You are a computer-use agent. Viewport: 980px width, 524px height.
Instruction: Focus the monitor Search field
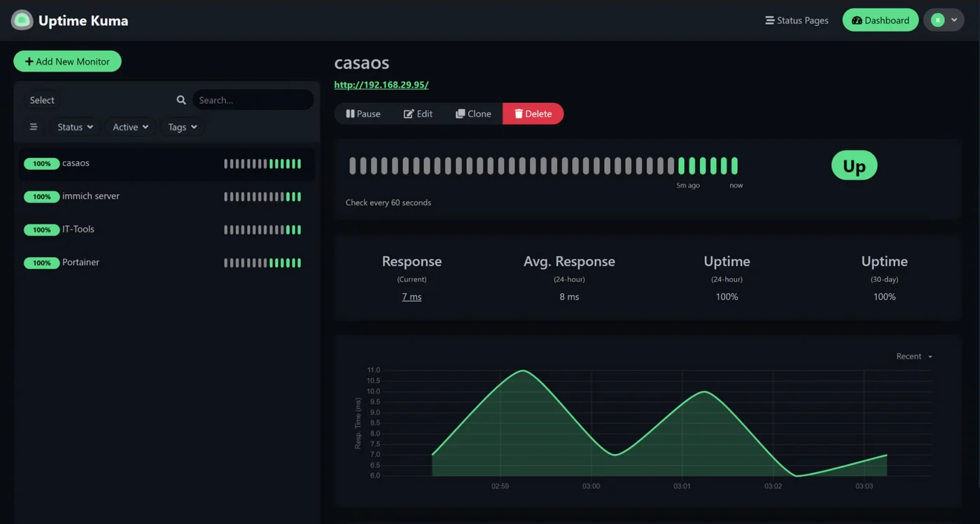coord(253,100)
